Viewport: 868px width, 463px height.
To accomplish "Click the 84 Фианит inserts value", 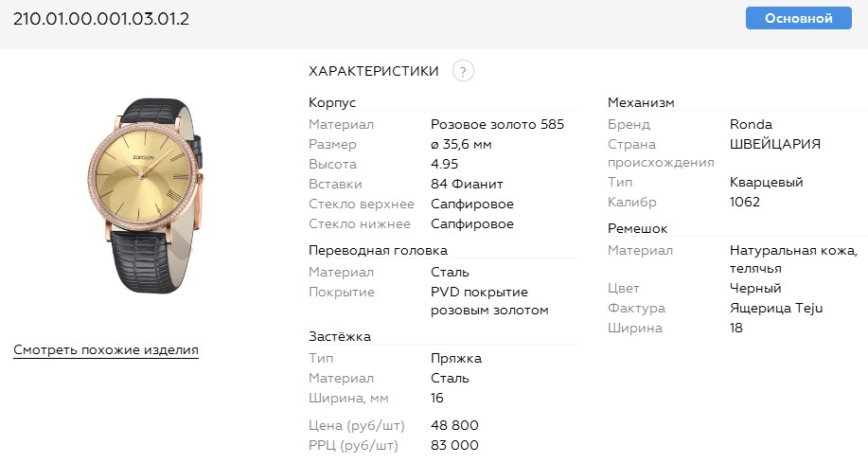I will [467, 184].
